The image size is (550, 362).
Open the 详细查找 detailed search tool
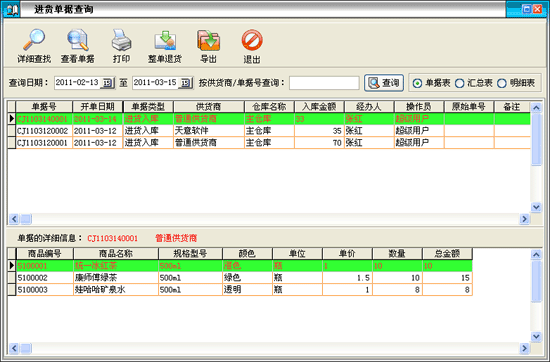pos(34,46)
